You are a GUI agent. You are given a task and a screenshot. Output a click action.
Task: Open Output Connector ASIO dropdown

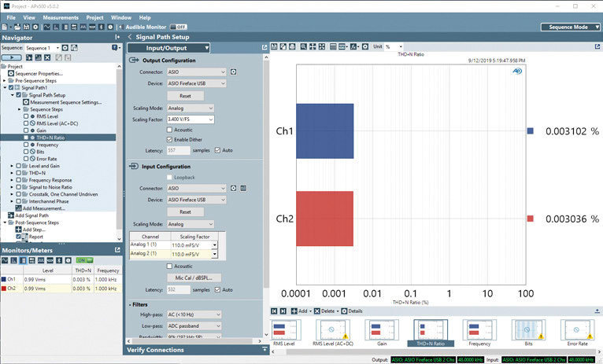197,72
